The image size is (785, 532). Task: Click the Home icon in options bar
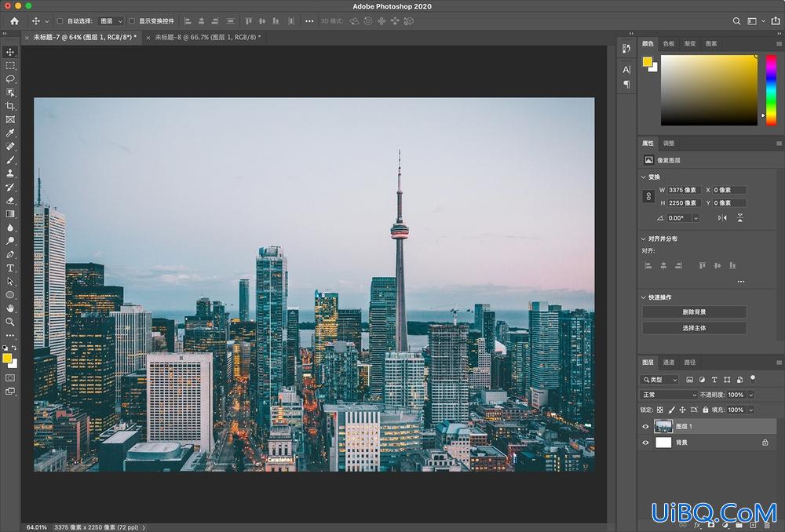(14, 21)
